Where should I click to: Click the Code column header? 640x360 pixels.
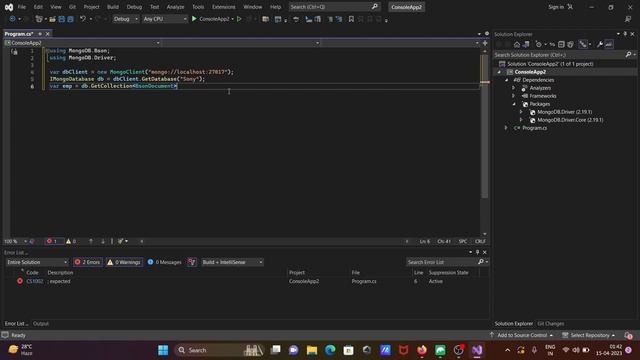(x=32, y=273)
